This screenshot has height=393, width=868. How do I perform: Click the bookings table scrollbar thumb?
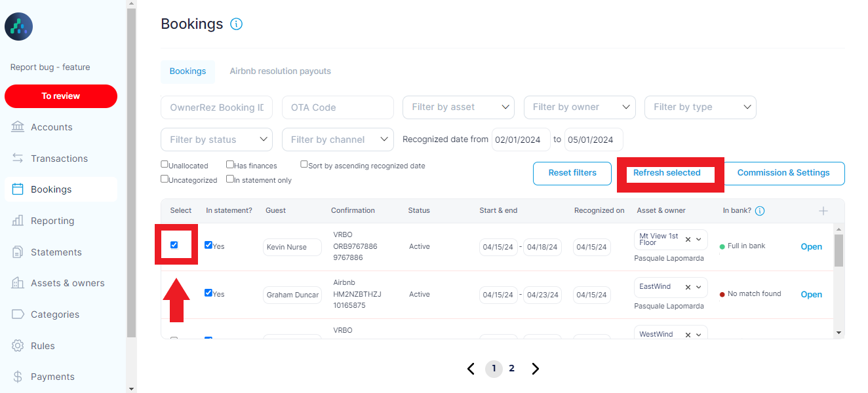click(x=838, y=250)
